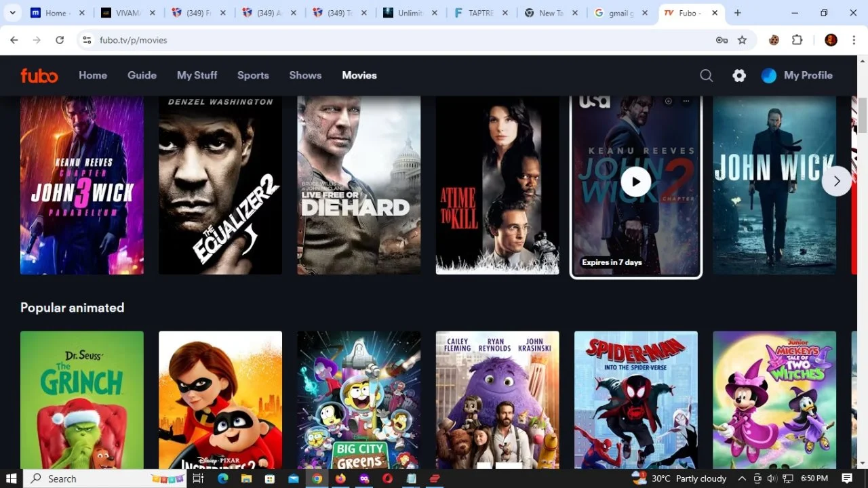Open the John Wick poster

(774, 185)
